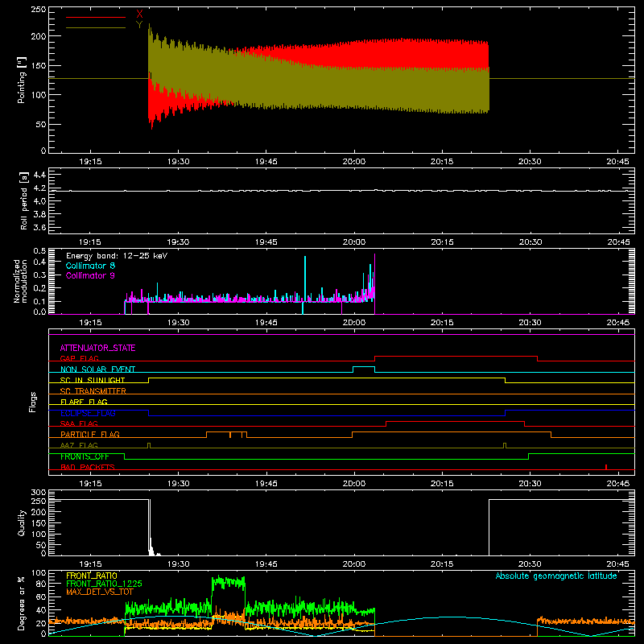Select the FLARE_FLAG label
The height and width of the screenshot is (644, 644).
click(x=84, y=402)
